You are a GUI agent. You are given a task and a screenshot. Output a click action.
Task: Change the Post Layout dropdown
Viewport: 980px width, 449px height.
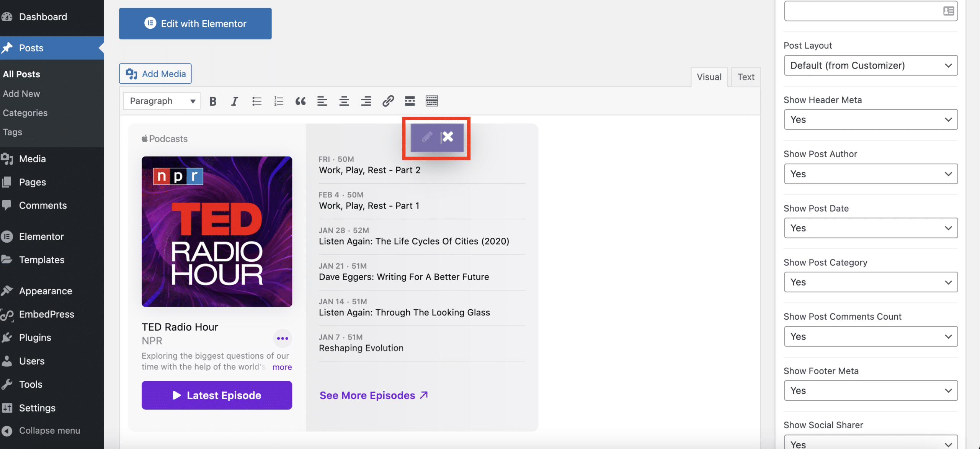[870, 65]
